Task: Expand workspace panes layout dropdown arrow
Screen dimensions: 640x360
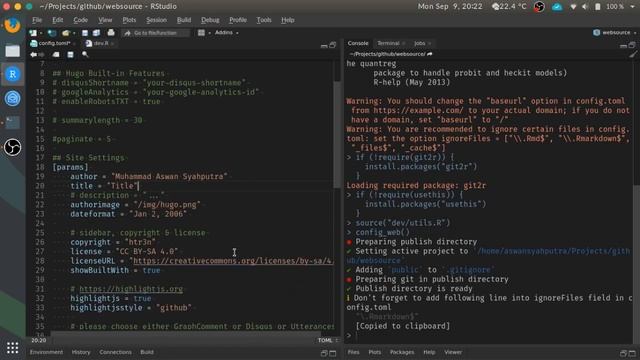Action: (x=209, y=33)
